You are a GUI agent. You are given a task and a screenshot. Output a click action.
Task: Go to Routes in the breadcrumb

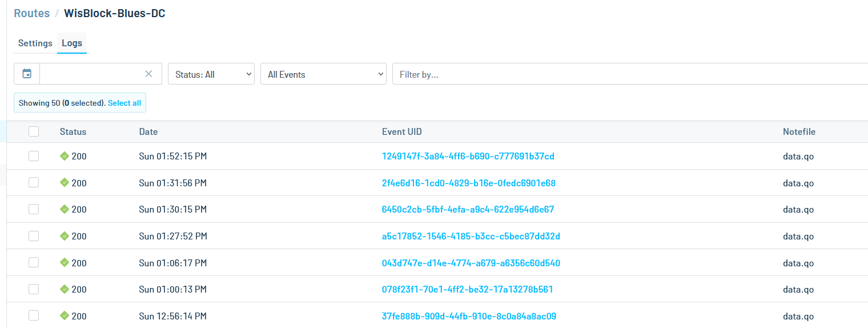click(x=32, y=13)
